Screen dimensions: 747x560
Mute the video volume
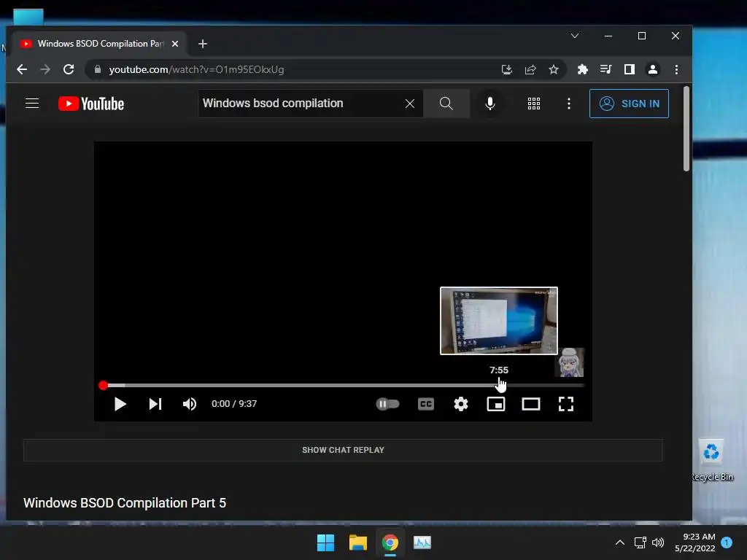[x=190, y=404]
